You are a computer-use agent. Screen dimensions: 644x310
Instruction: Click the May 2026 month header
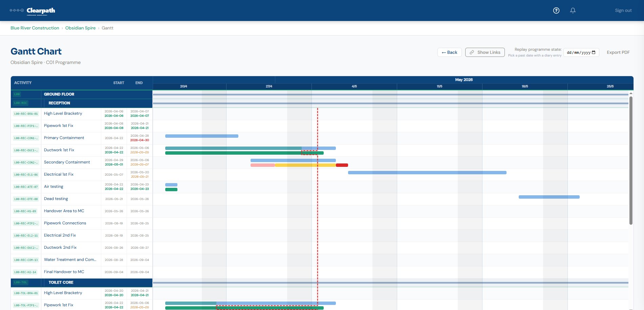click(x=464, y=80)
